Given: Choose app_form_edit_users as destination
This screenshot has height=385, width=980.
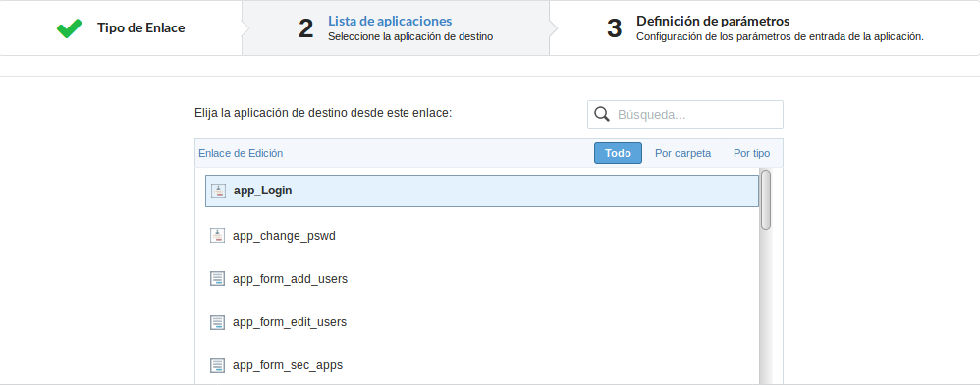Looking at the screenshot, I should 290,322.
